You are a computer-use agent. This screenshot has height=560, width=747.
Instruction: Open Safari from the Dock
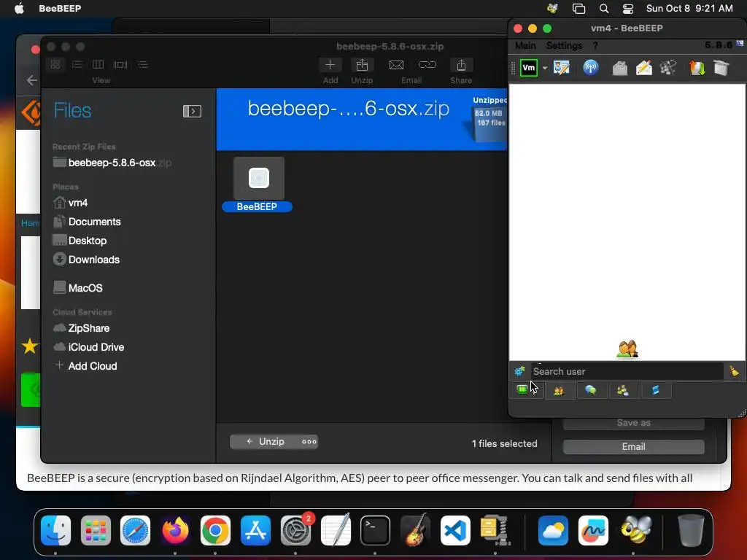coord(135,530)
